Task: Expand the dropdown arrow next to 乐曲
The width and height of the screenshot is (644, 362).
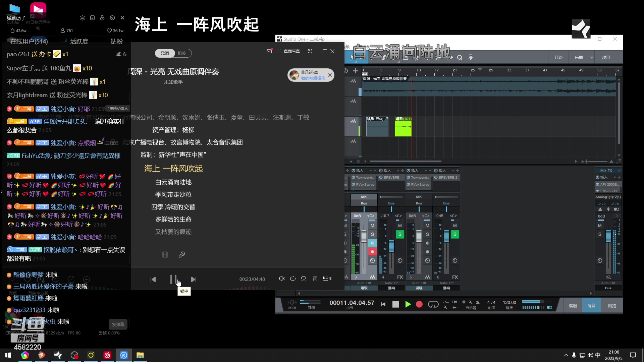Action: point(592,58)
